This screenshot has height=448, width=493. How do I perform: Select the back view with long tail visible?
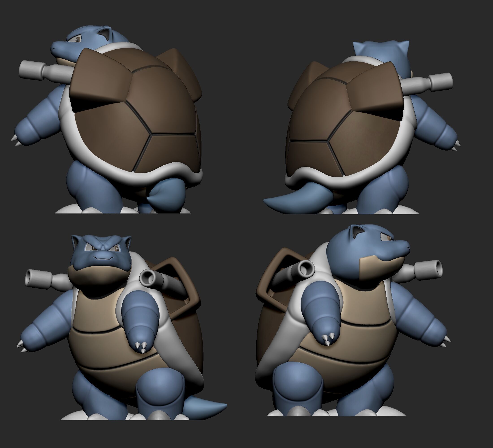pos(362,128)
